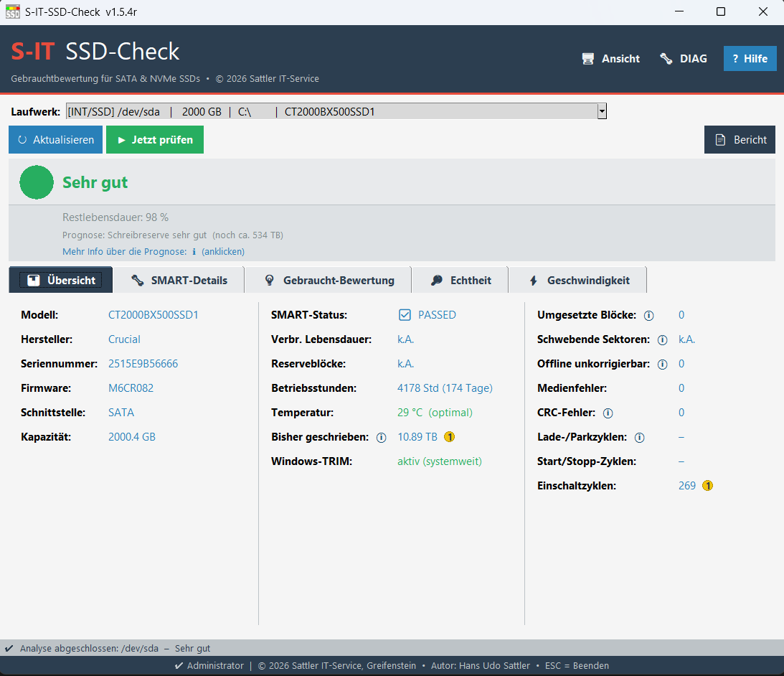
Task: Click the Mehr Info über die Prognose link
Action: click(x=125, y=252)
